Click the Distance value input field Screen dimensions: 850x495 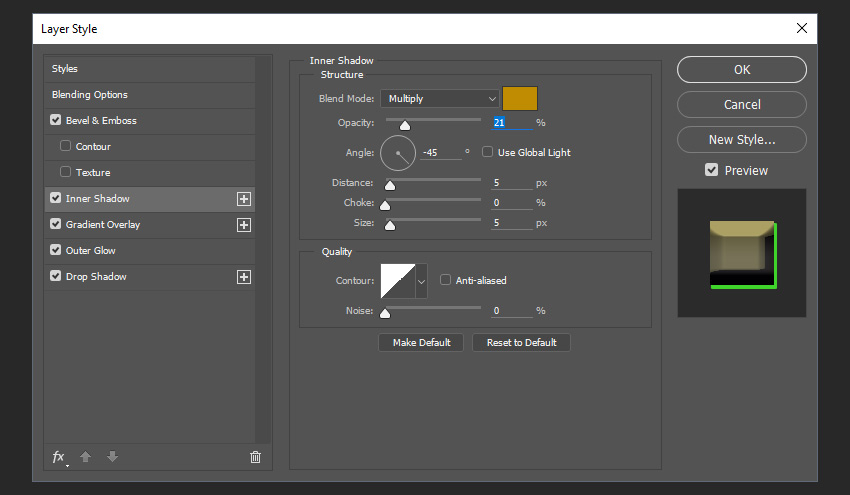click(511, 183)
